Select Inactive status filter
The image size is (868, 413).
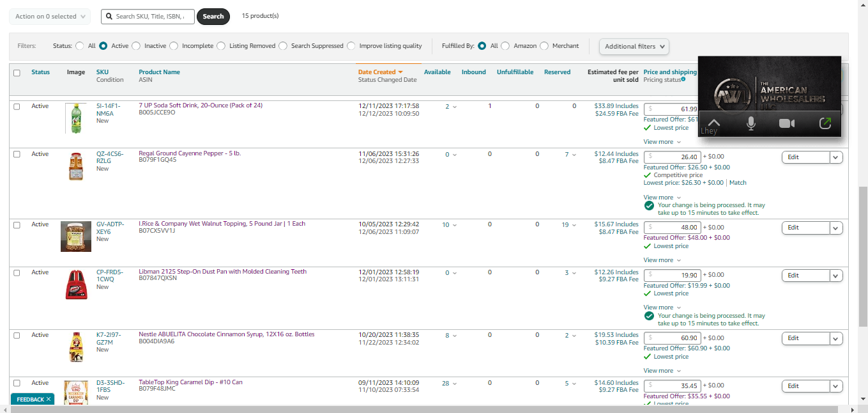click(x=136, y=46)
